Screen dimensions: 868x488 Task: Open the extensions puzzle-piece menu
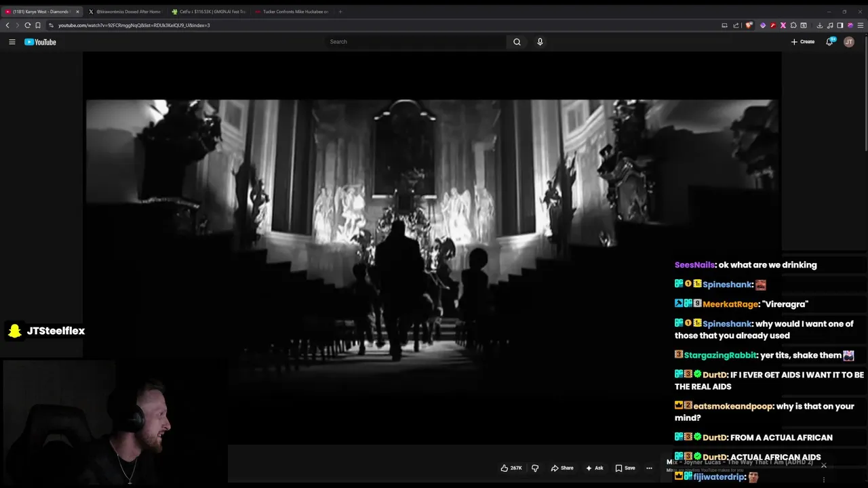click(x=793, y=25)
